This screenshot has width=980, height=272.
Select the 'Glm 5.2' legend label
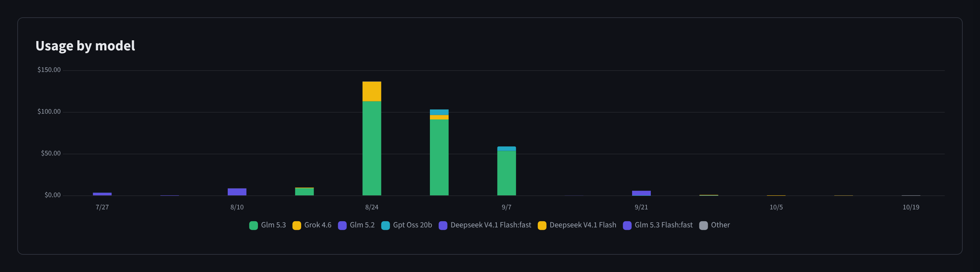[x=362, y=225]
